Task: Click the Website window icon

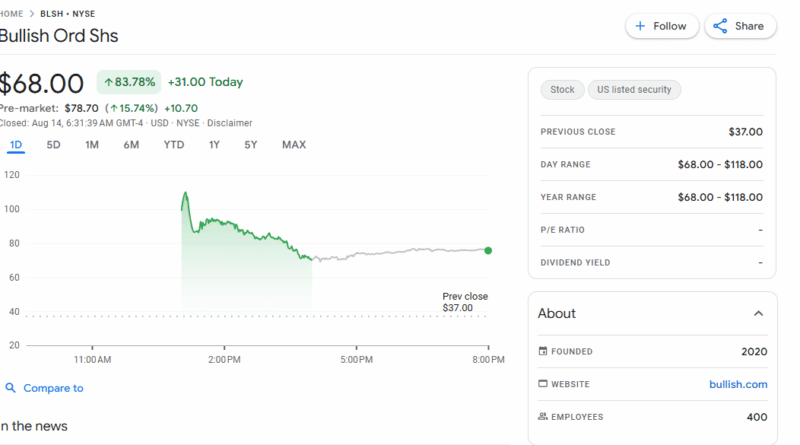Action: (543, 384)
